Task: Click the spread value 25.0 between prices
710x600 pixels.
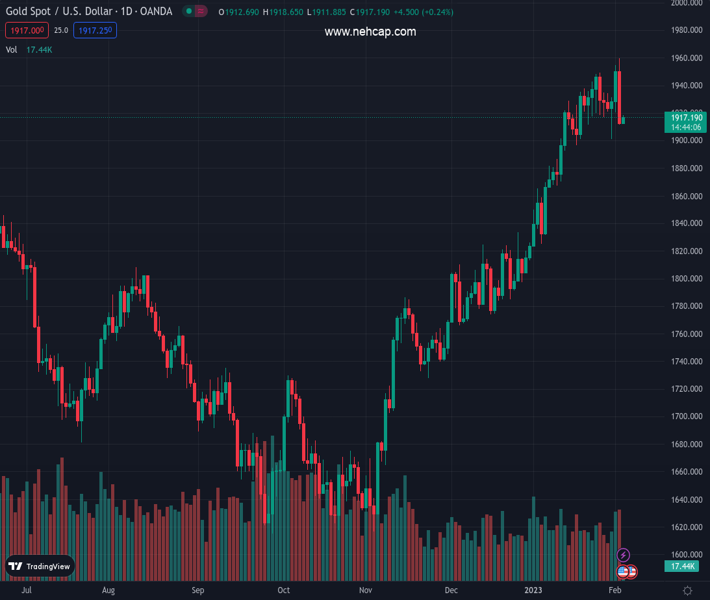Action: click(61, 31)
